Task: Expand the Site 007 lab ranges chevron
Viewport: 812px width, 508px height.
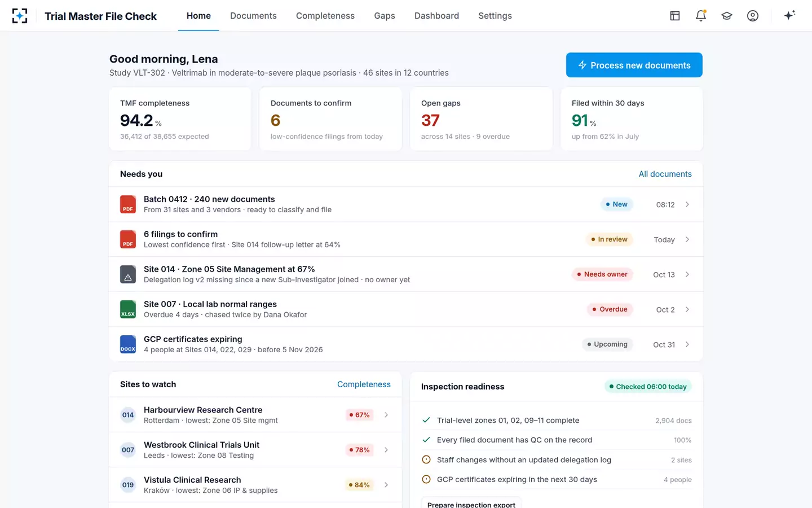Action: tap(687, 309)
